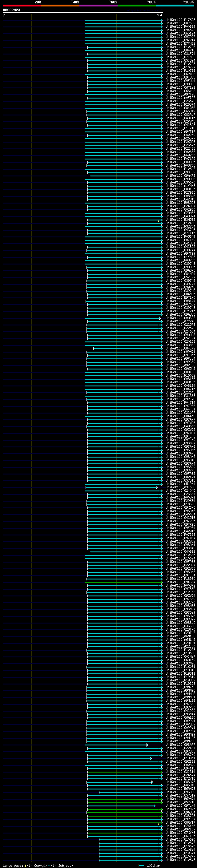Click the green alignment bar for UniRef100_B6RHQ4
Image resolution: width=197 pixels, height=868 pixels.
[x=125, y=799]
